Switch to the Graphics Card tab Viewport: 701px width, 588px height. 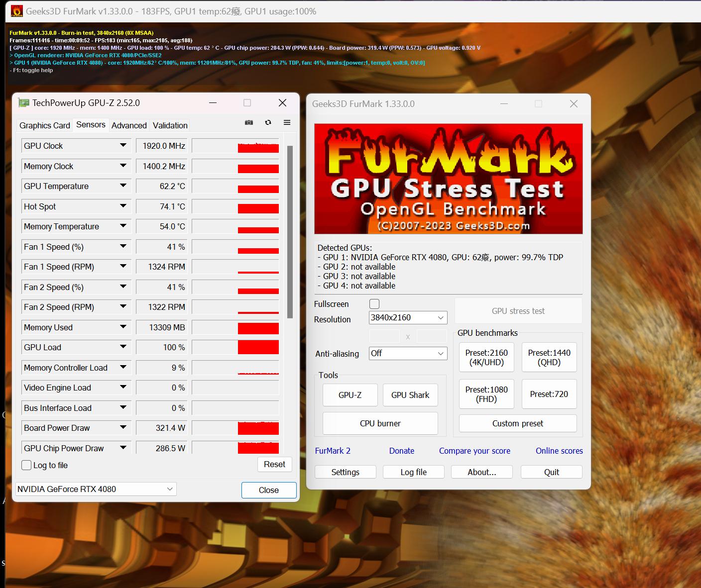[x=44, y=125]
